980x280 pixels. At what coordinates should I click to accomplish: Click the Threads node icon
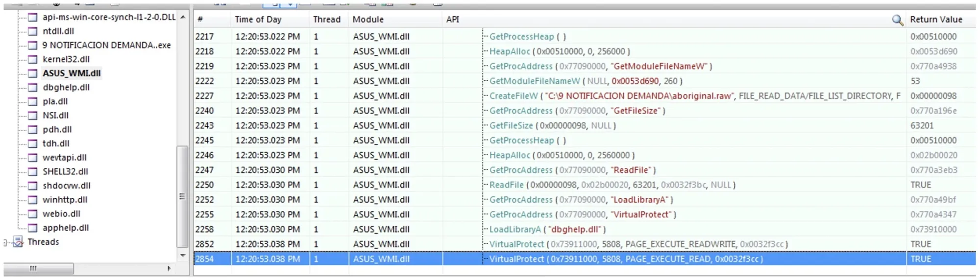tap(18, 242)
